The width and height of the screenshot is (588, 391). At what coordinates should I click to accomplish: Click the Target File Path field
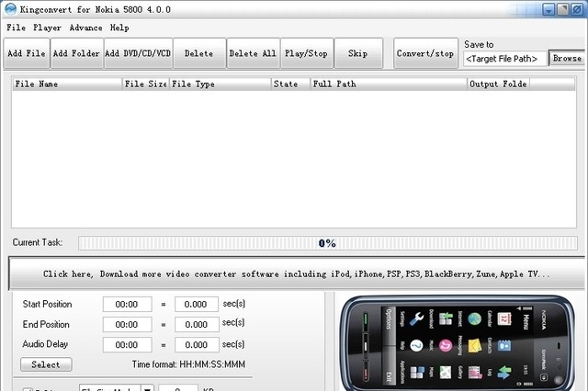pyautogui.click(x=504, y=59)
